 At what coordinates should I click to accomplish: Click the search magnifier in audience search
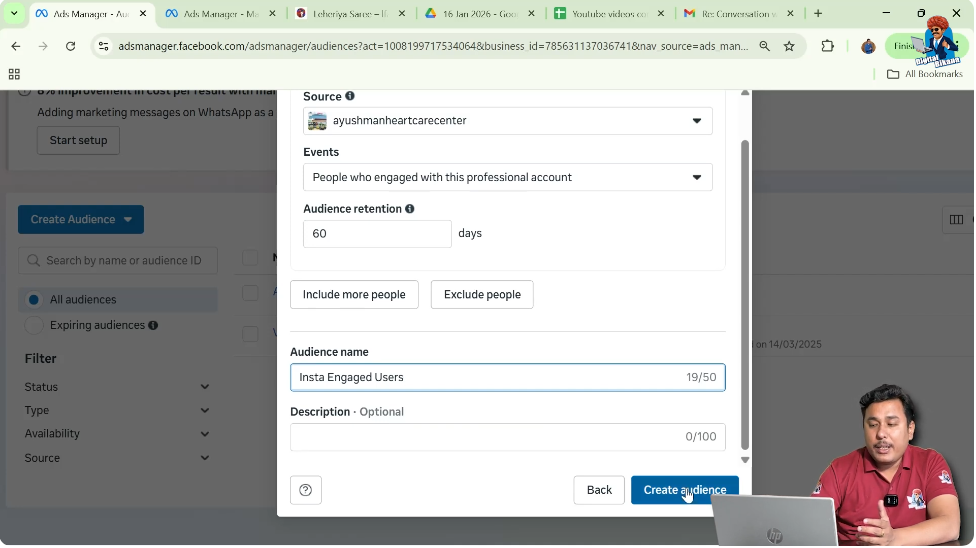point(34,260)
